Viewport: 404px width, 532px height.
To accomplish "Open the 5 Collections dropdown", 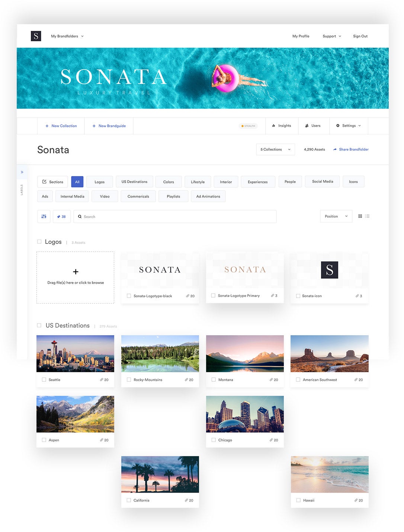I will pos(276,150).
